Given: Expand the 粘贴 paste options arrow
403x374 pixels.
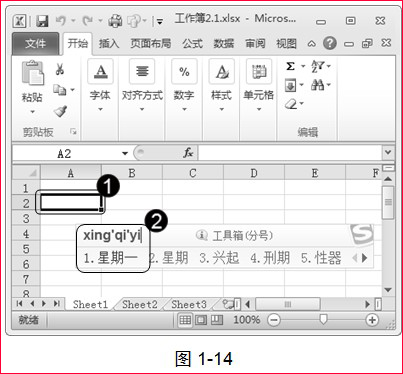Looking at the screenshot, I should tap(32, 112).
